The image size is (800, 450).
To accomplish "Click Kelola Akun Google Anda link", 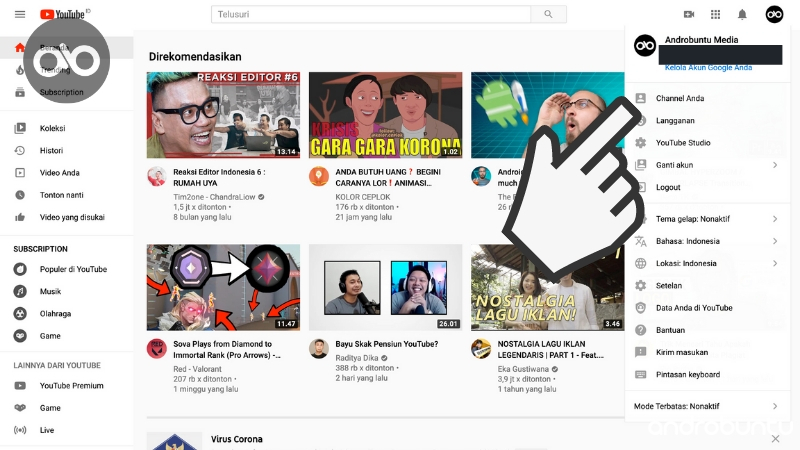I will 708,67.
